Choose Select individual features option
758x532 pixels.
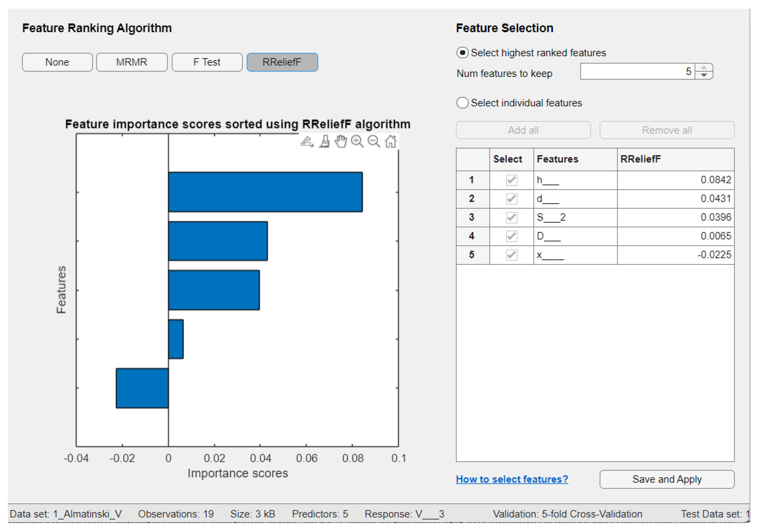coord(462,103)
